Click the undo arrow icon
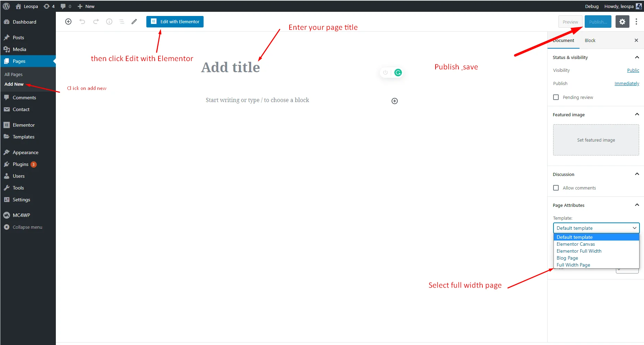Image resolution: width=644 pixels, height=345 pixels. [82, 22]
